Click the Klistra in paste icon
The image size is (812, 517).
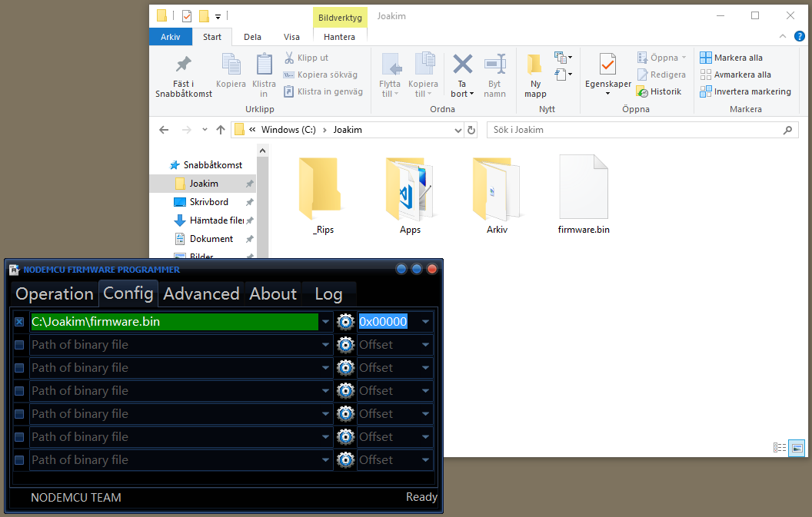[x=264, y=65]
